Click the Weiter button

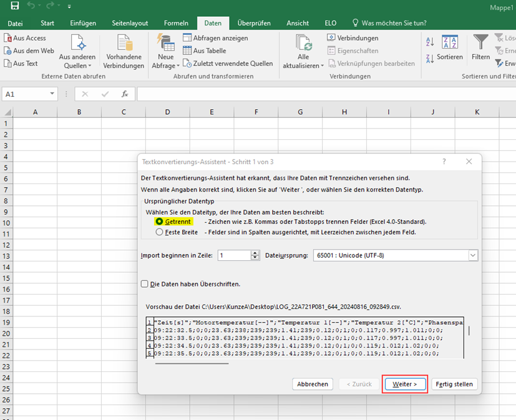[404, 384]
